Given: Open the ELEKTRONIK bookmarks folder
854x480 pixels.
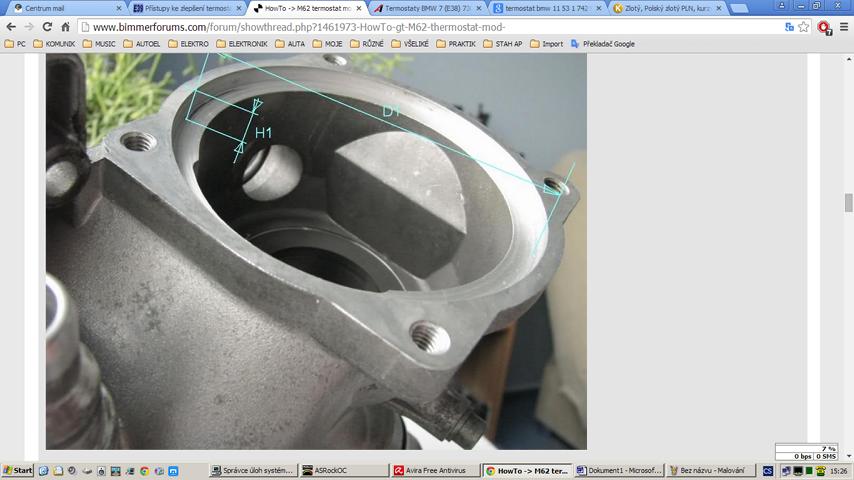Looking at the screenshot, I should point(242,44).
